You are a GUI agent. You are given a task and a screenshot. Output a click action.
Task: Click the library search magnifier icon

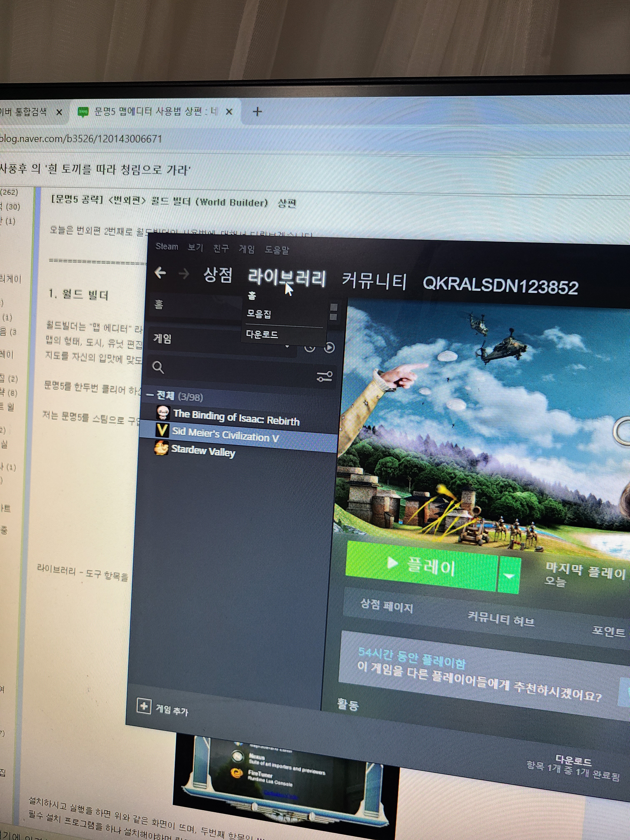(158, 367)
